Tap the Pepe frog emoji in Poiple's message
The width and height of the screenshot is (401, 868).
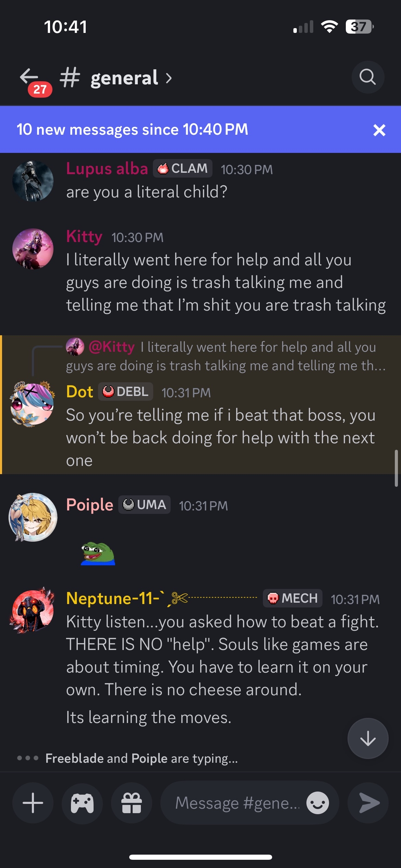[98, 553]
